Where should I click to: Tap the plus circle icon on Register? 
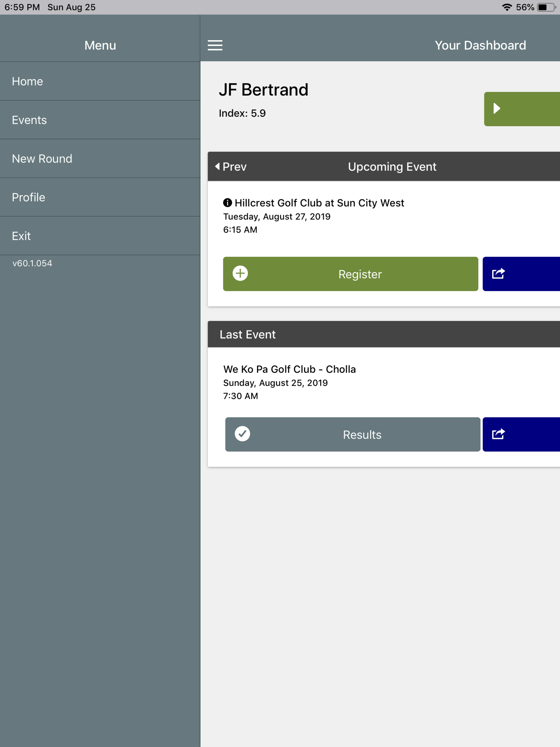pos(240,273)
